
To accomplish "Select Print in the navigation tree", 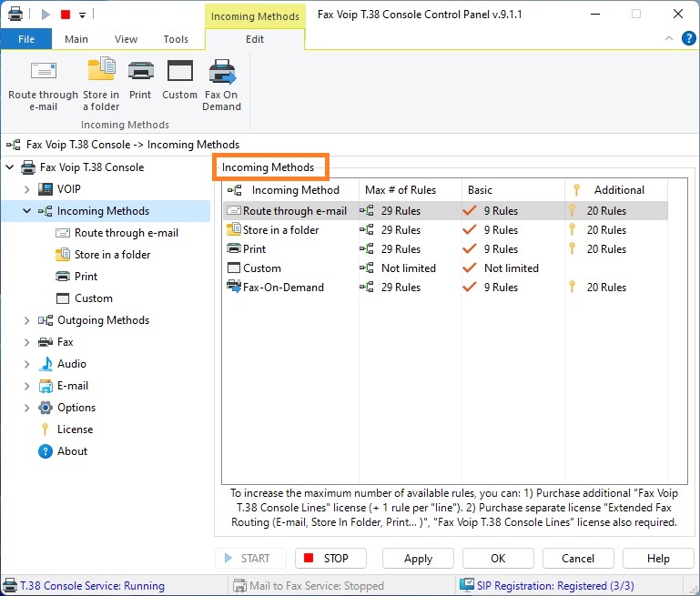I will 86,277.
